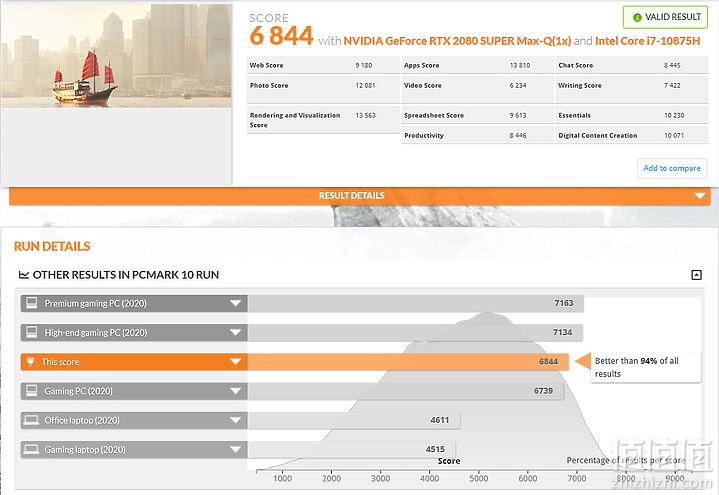The height and width of the screenshot is (495, 719).
Task: Click laptop icon of Office laptop row
Action: click(x=31, y=420)
